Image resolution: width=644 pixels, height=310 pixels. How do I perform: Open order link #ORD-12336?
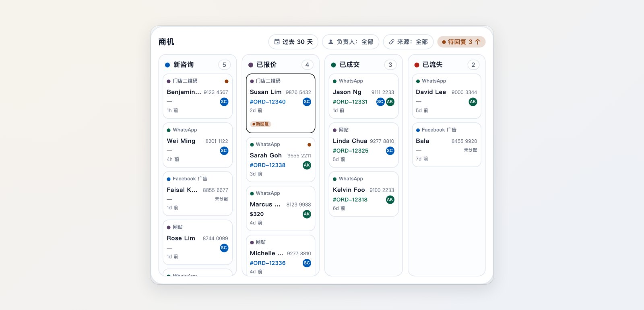click(268, 263)
